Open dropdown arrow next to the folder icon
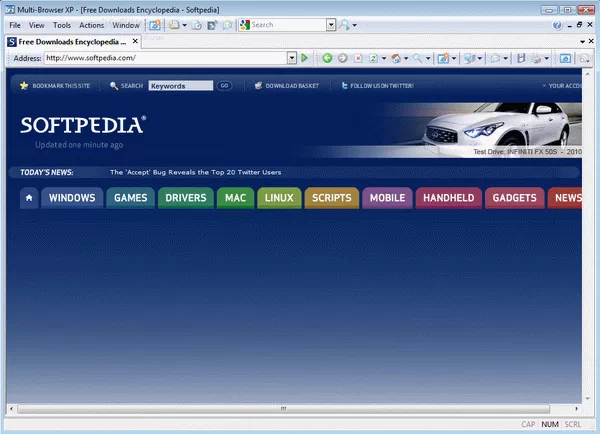600x434 pixels. (x=184, y=25)
